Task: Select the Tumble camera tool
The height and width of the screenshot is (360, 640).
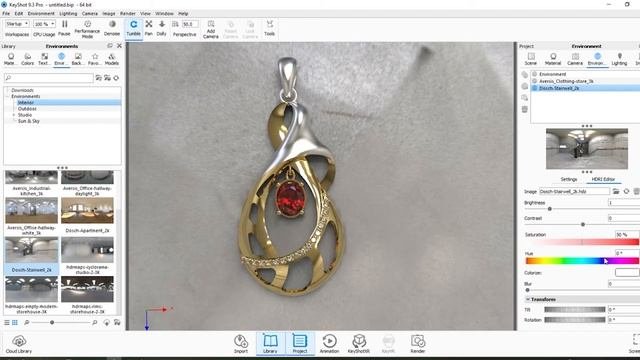Action: click(x=133, y=28)
